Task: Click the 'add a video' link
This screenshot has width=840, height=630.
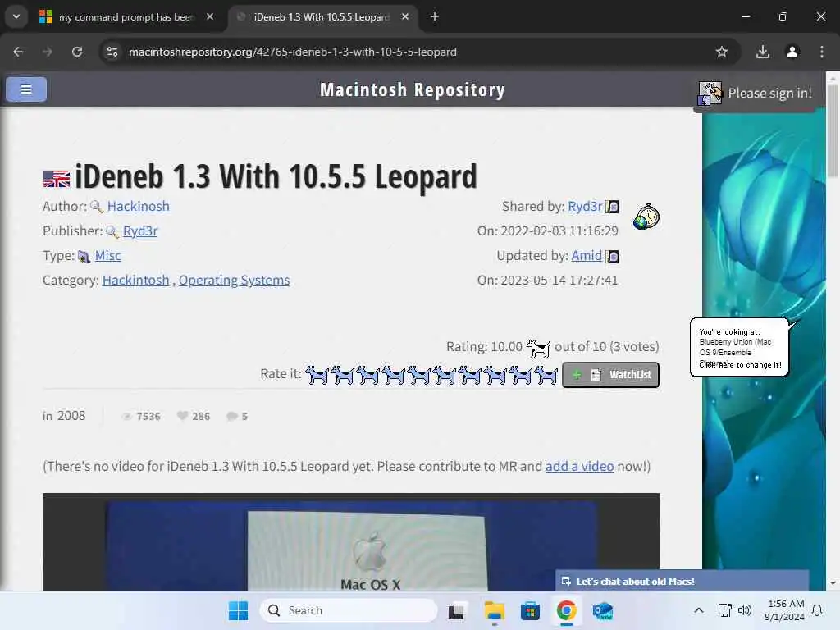Action: click(580, 466)
